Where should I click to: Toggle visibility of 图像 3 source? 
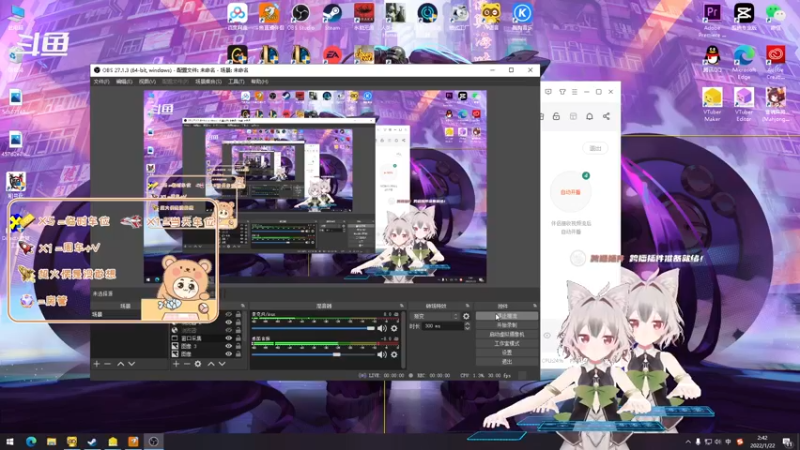tap(229, 345)
